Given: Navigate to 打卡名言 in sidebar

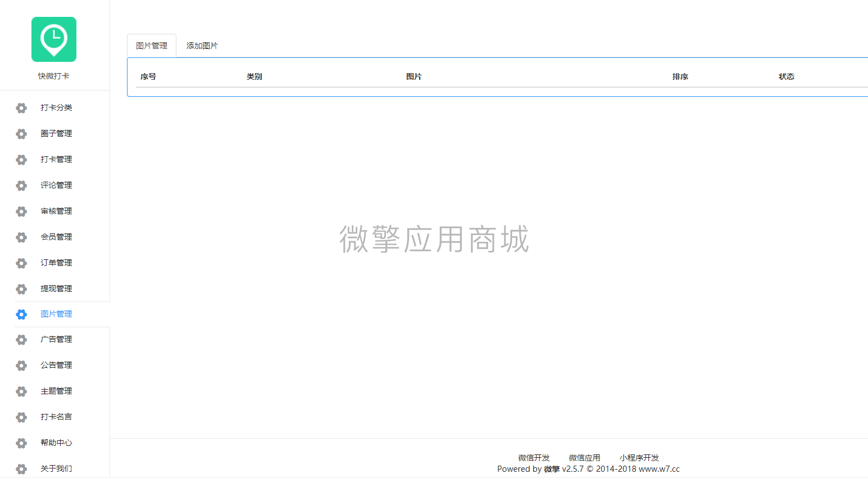Looking at the screenshot, I should (56, 417).
